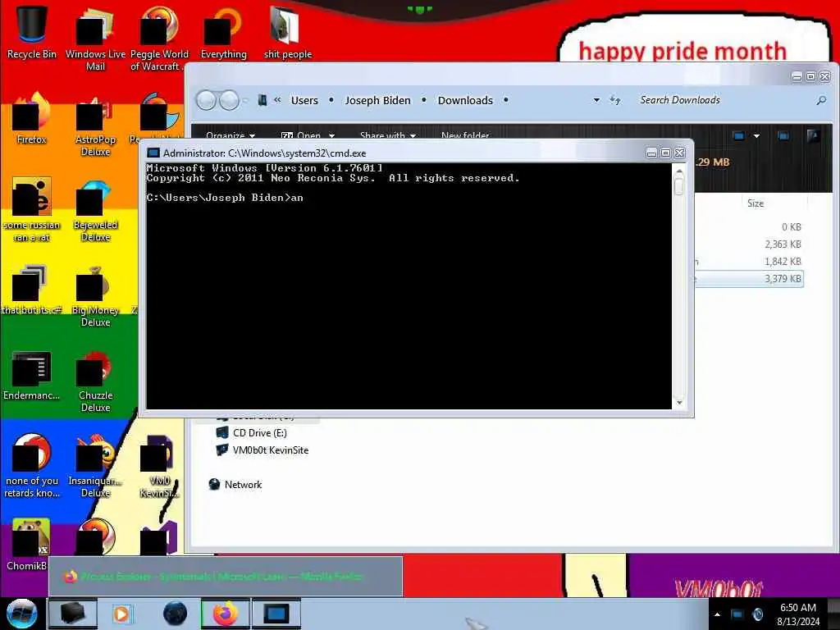Open the media player taskbar icon
Viewport: 840px width, 630px height.
point(121,614)
